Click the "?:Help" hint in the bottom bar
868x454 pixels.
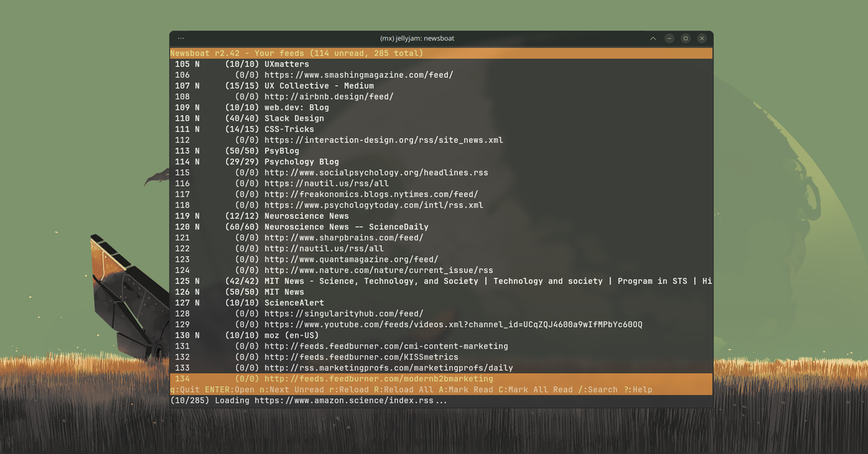[x=637, y=390]
